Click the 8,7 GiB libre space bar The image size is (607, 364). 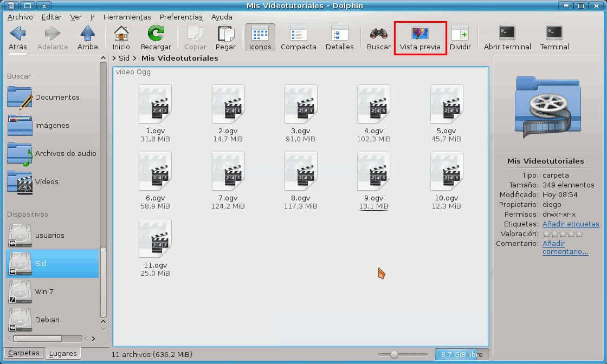click(461, 354)
